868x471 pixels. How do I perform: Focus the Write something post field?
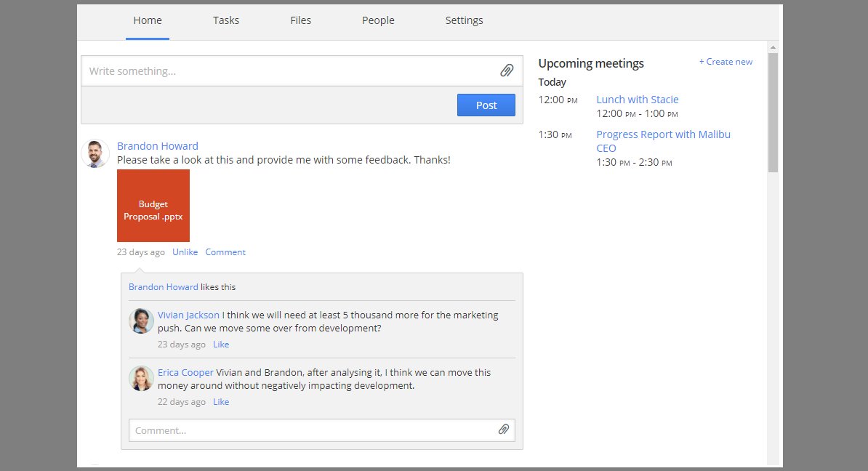[x=290, y=71]
